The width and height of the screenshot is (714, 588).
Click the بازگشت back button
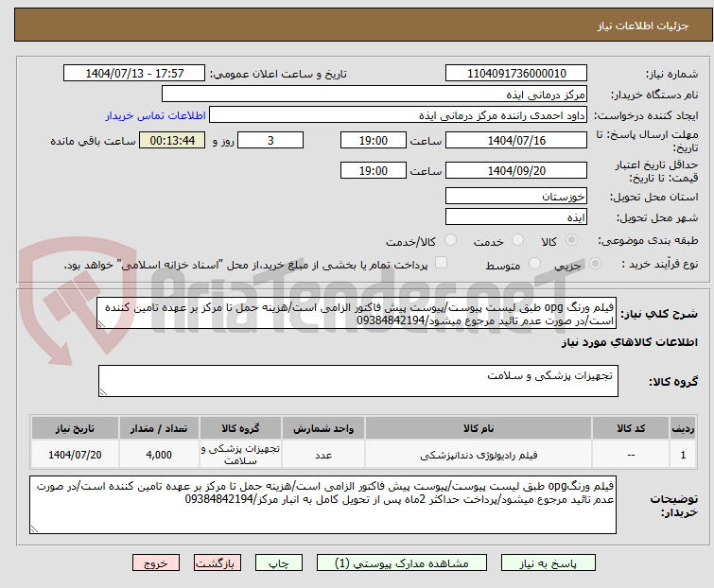click(218, 563)
